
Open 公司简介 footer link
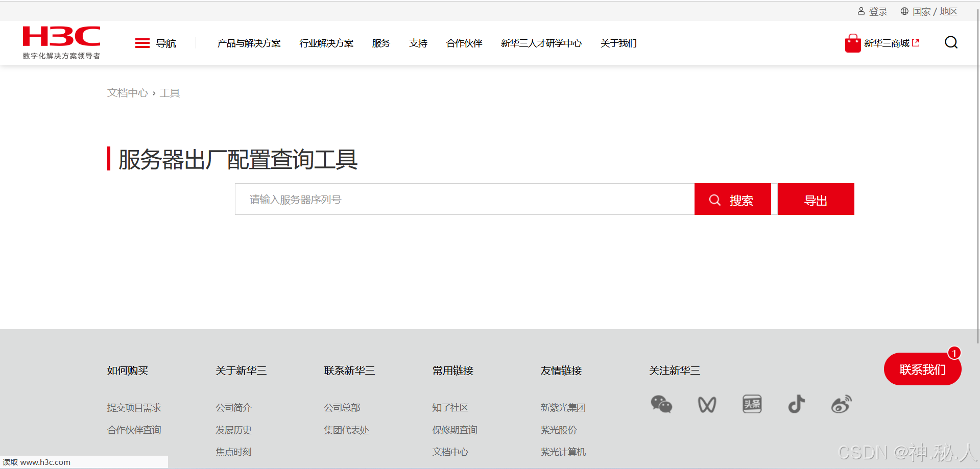(x=233, y=408)
